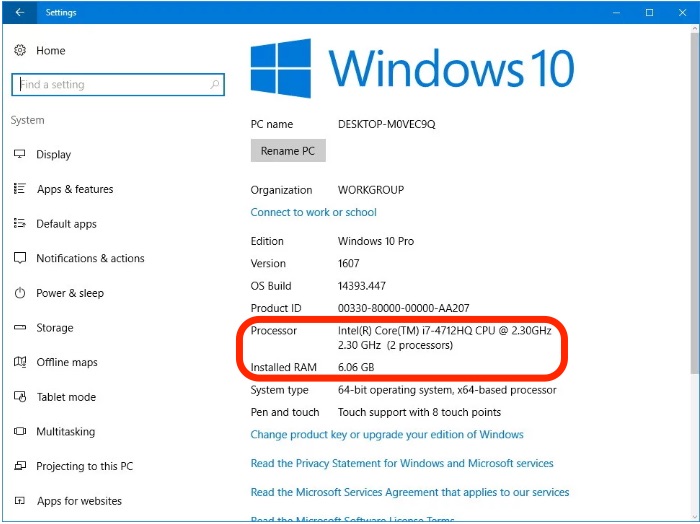Click the Notifications & actions speech icon
Image resolution: width=700 pixels, height=524 pixels.
pos(20,258)
